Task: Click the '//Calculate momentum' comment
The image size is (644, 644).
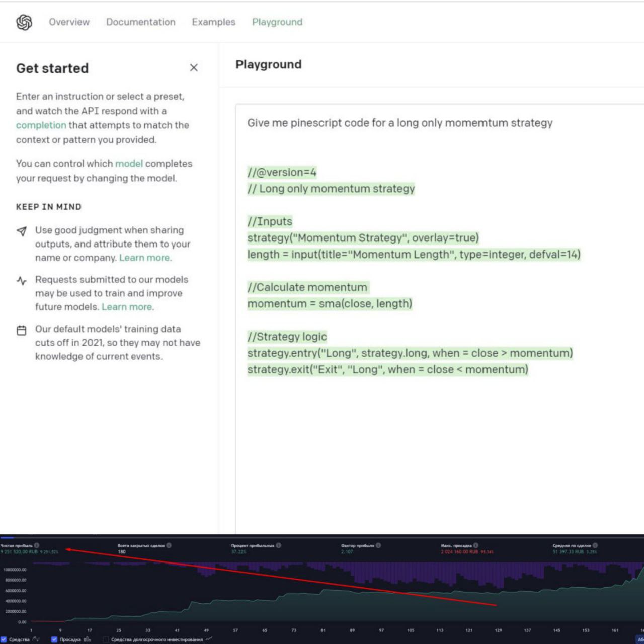Action: (x=307, y=287)
